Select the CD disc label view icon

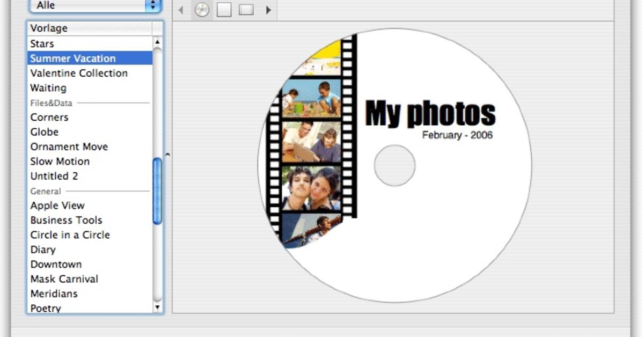(202, 10)
